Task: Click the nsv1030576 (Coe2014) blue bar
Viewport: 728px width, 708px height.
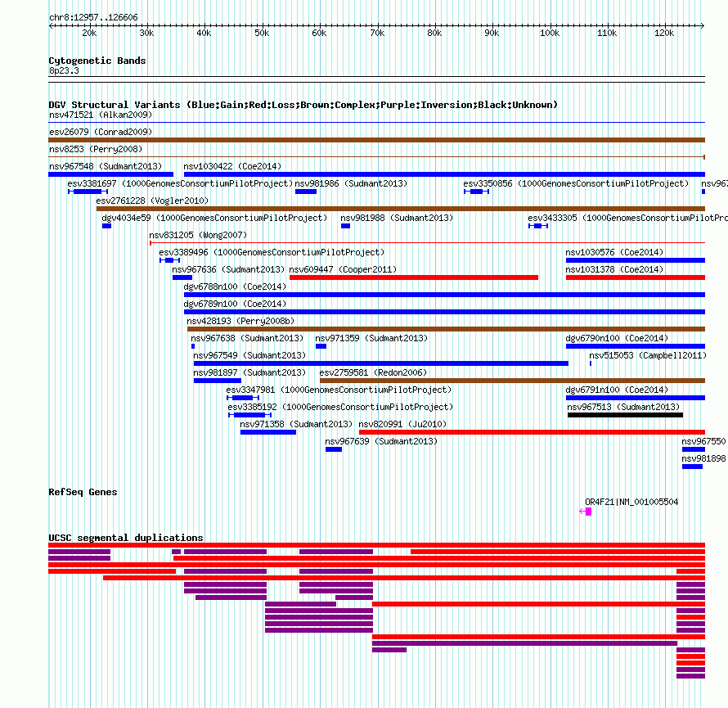Action: 636,260
